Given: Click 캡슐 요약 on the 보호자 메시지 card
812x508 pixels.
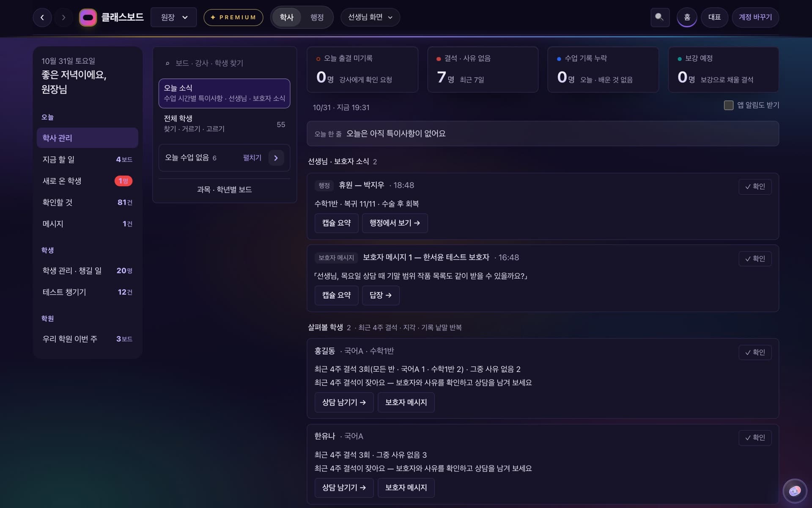Looking at the screenshot, I should [x=337, y=295].
